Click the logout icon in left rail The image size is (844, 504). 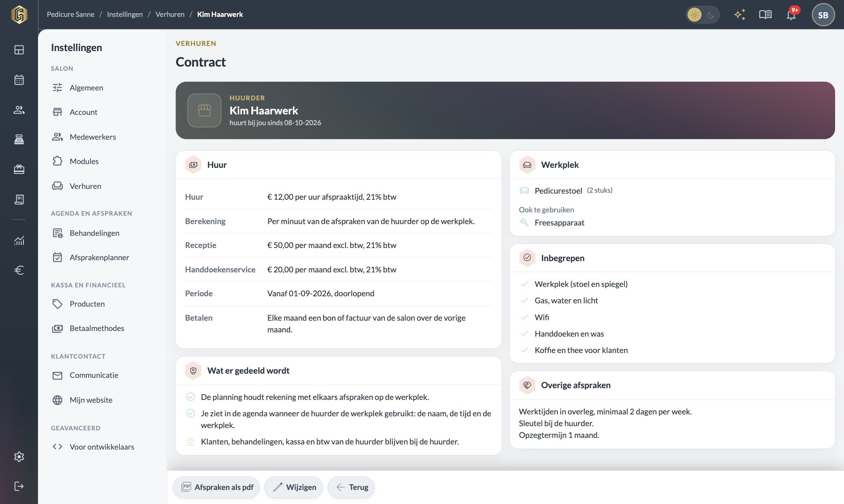pyautogui.click(x=19, y=486)
